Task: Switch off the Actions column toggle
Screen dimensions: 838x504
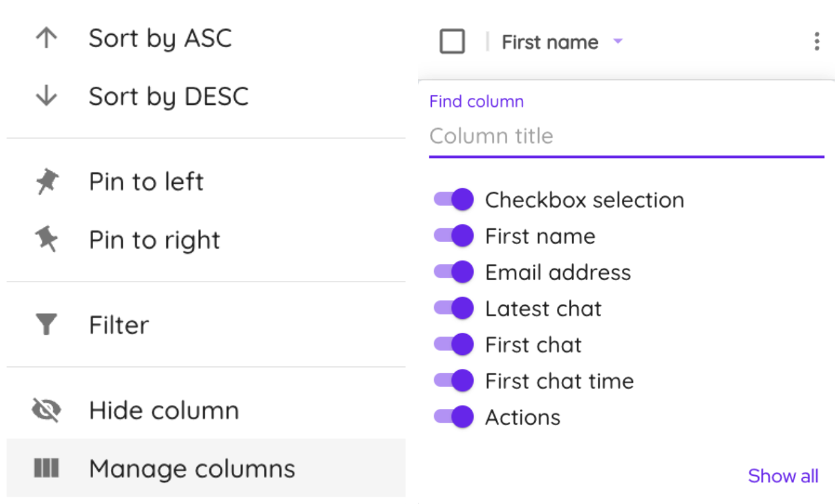Action: pos(454,417)
